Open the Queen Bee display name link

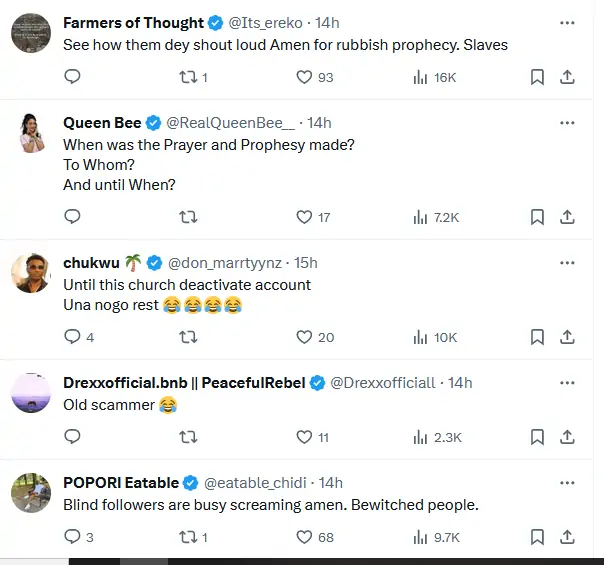102,123
